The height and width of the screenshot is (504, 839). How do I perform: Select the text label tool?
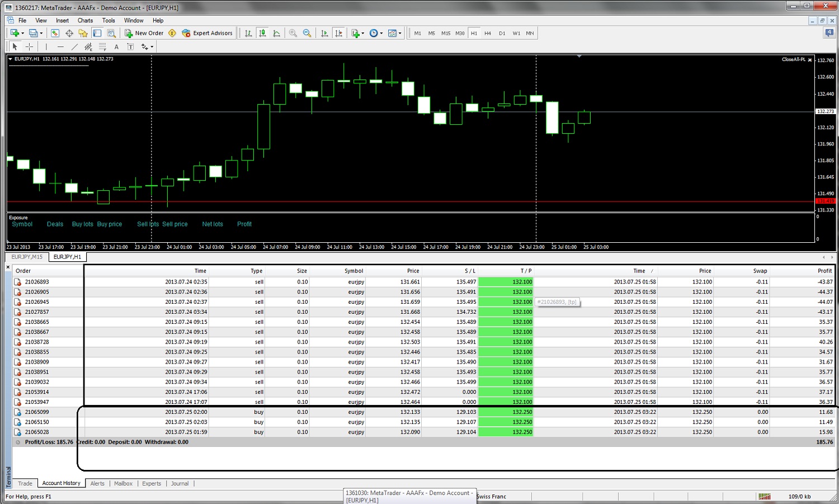130,46
